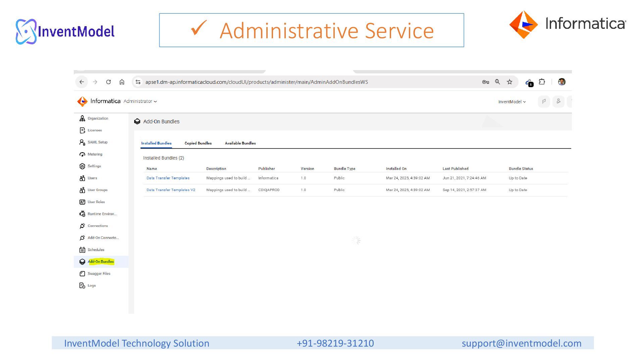This screenshot has width=644, height=362.
Task: Sort by the Name column header
Action: (x=152, y=169)
